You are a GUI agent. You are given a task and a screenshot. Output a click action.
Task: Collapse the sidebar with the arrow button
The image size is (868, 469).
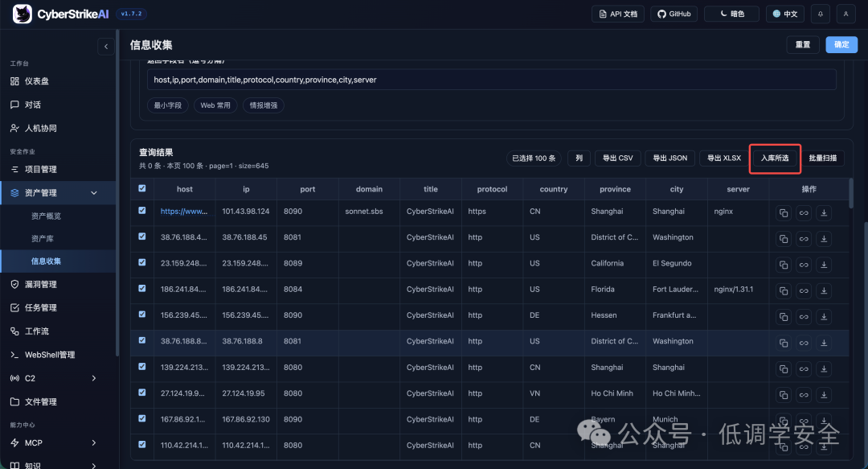point(106,47)
